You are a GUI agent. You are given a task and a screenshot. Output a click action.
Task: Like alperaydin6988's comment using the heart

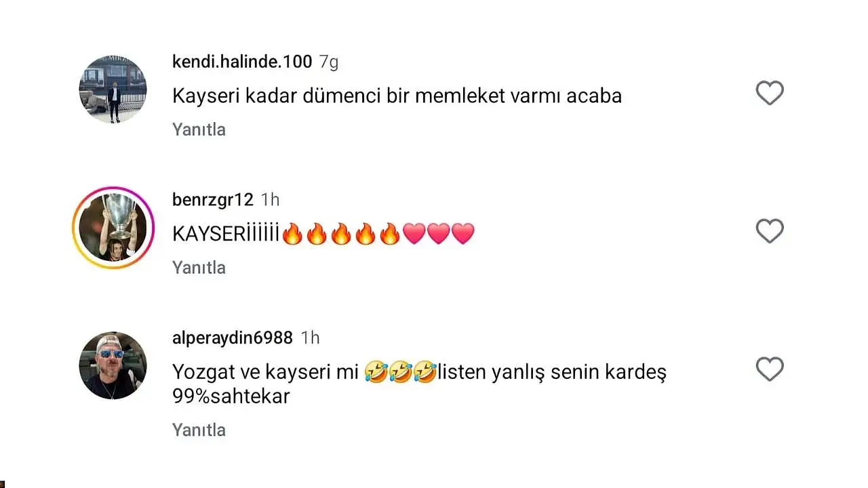[x=770, y=369]
